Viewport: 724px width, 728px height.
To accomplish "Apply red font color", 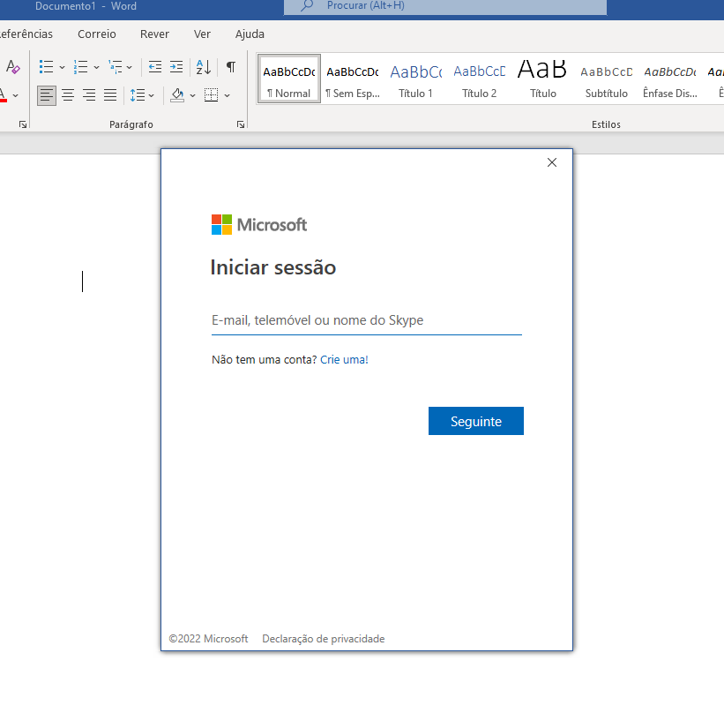I will pyautogui.click(x=3, y=95).
